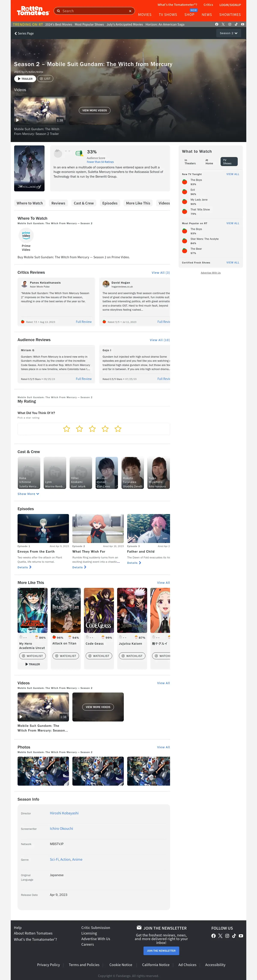This screenshot has width=257, height=980.
Task: Jump to Episodes section tab
Action: 110,203
